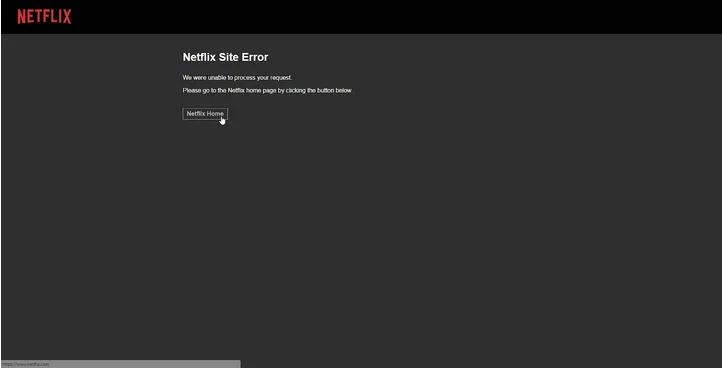Select the 'Netflix Site Error' heading text

(225, 57)
